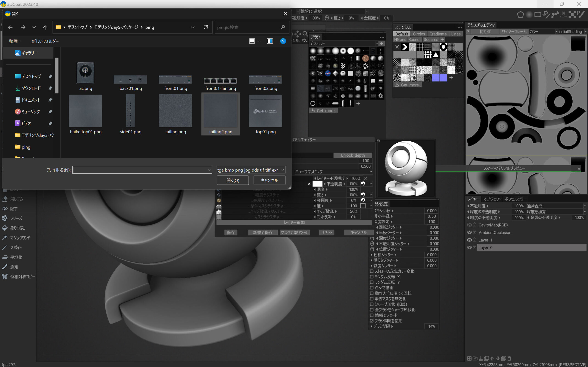Viewport: 588px width, 367px height.
Task: Click the refresh icon in file dialog
Action: [206, 27]
